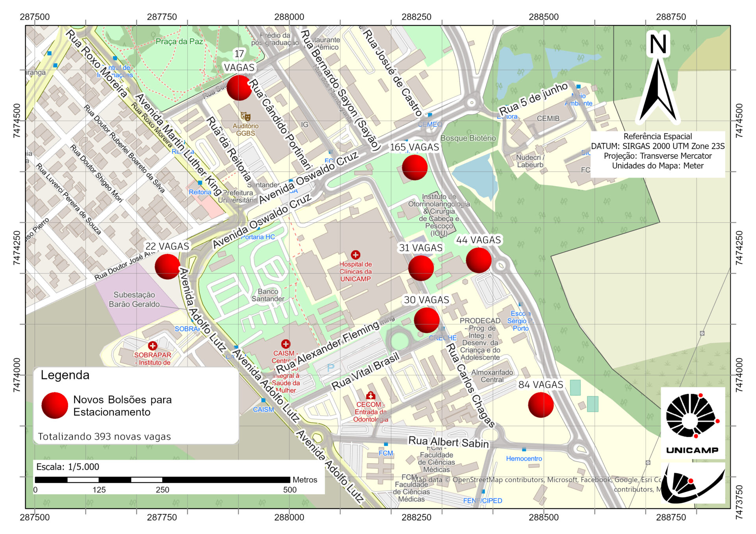Click the 30 VAGAS parking marker

[x=426, y=320]
